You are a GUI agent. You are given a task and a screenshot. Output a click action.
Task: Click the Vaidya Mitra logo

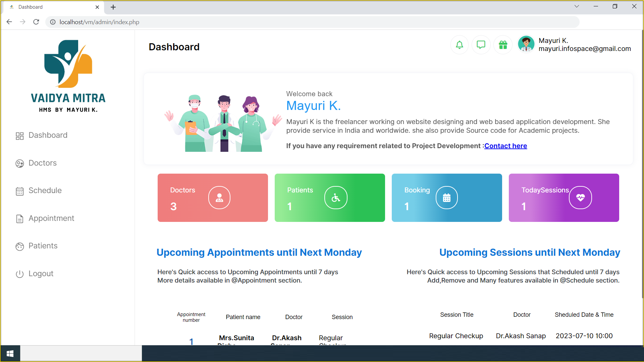click(68, 76)
